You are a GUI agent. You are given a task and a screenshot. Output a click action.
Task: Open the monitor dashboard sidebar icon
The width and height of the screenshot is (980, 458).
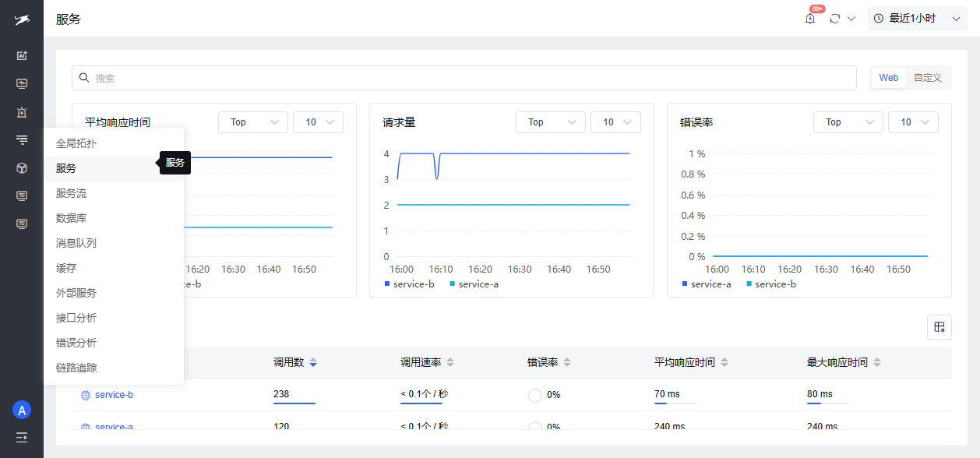pyautogui.click(x=22, y=83)
